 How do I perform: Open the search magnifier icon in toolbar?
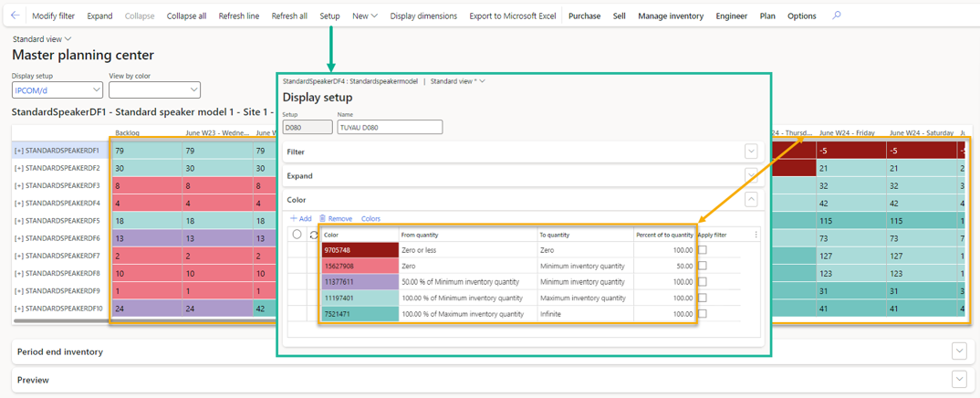tap(836, 16)
